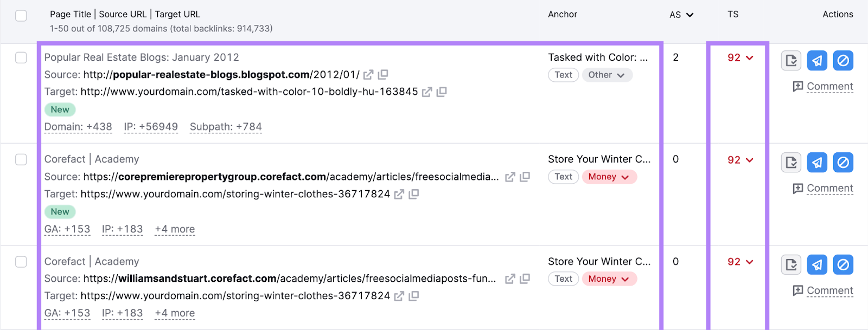Show +4 more markers for williamsandstuart row
The image size is (868, 330).
point(175,313)
